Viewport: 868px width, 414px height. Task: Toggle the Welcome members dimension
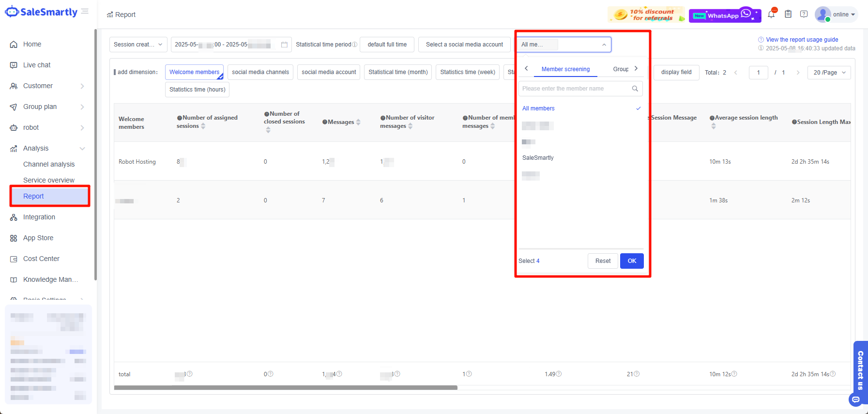(x=194, y=72)
